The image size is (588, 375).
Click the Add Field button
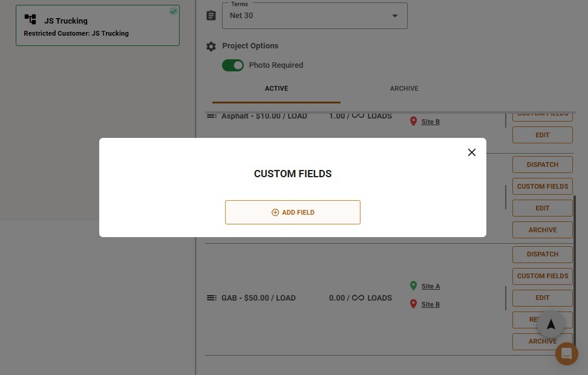[293, 212]
